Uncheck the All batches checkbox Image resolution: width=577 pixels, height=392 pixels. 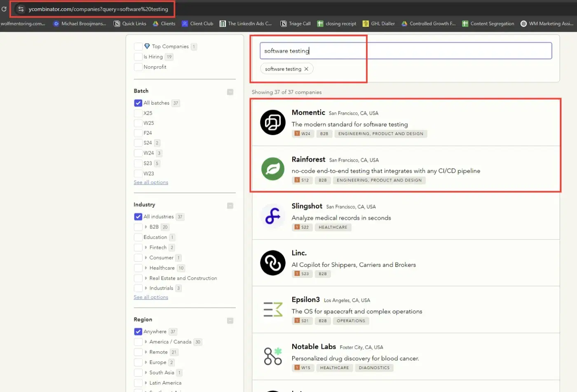point(138,103)
